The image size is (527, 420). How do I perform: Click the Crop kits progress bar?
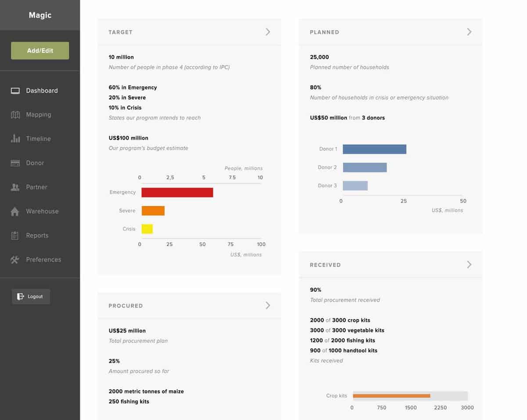coord(410,396)
